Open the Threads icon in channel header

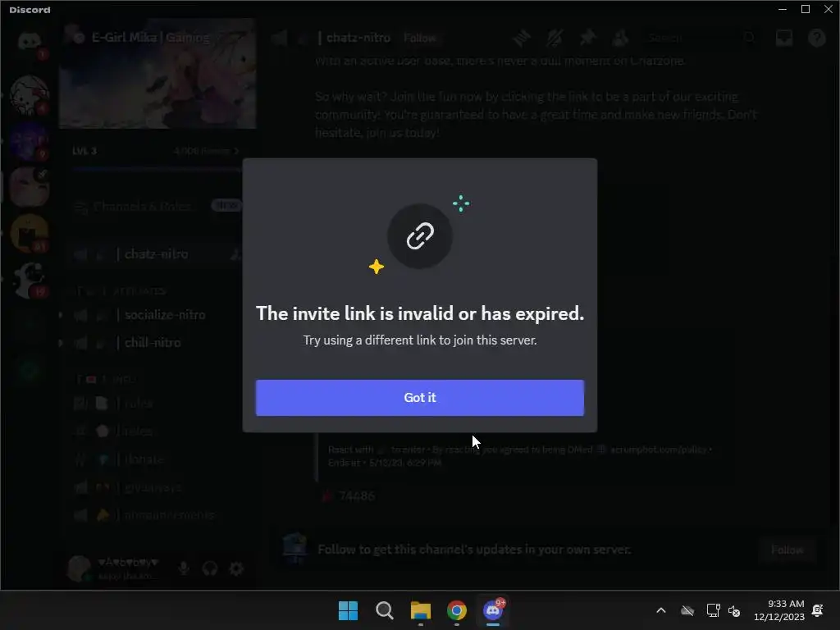pos(521,38)
